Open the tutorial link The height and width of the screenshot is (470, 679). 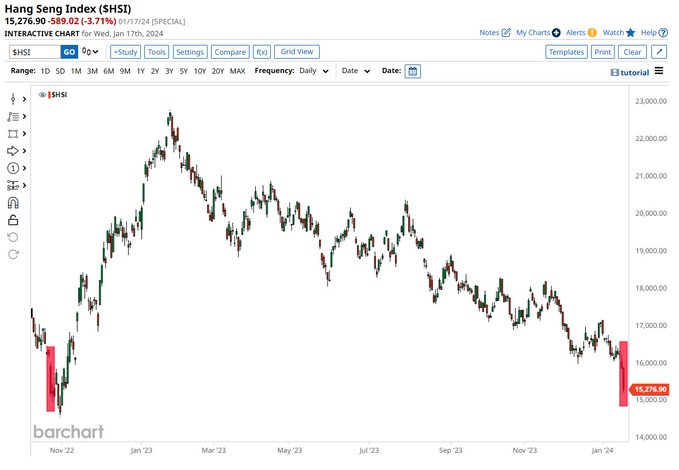pyautogui.click(x=635, y=73)
